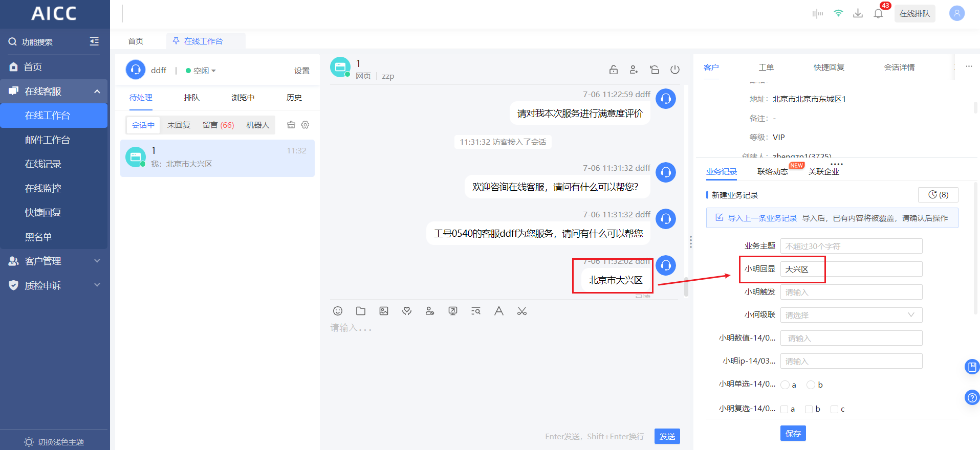
Task: Click the robot icon in session filter bar
Action: (291, 125)
